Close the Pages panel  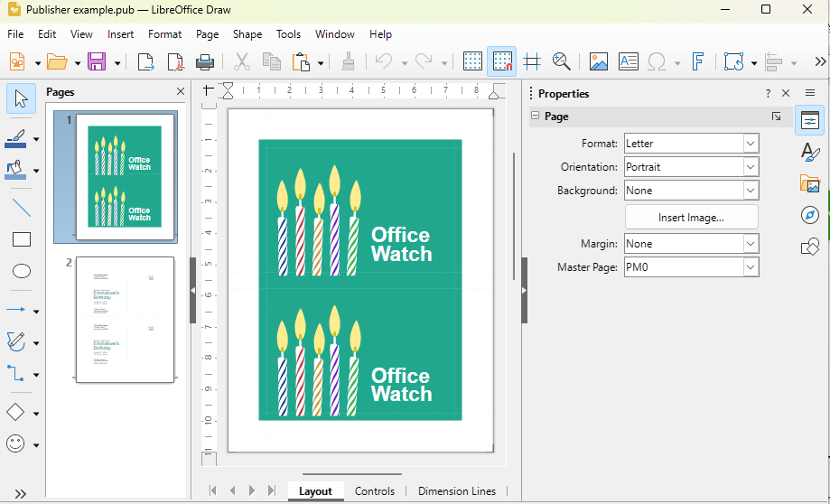181,91
